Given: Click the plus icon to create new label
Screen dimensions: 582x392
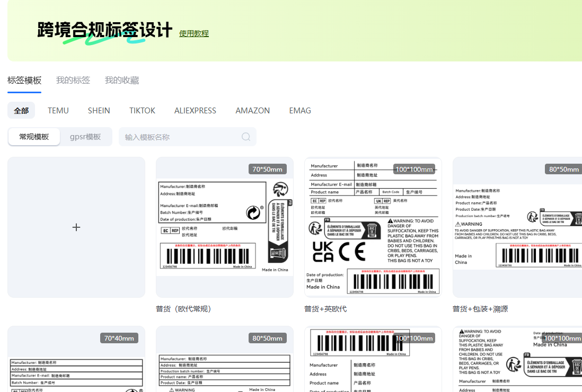Looking at the screenshot, I should point(76,227).
